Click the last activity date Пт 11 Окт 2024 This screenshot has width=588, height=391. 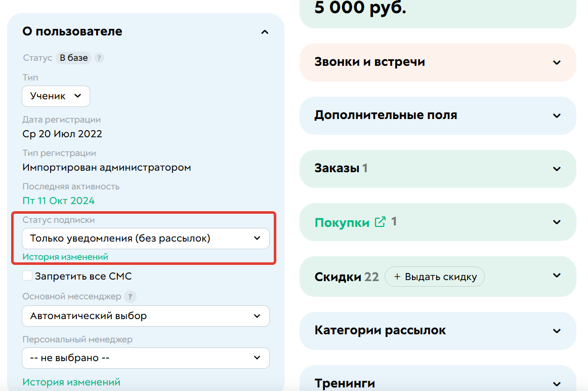coord(58,201)
